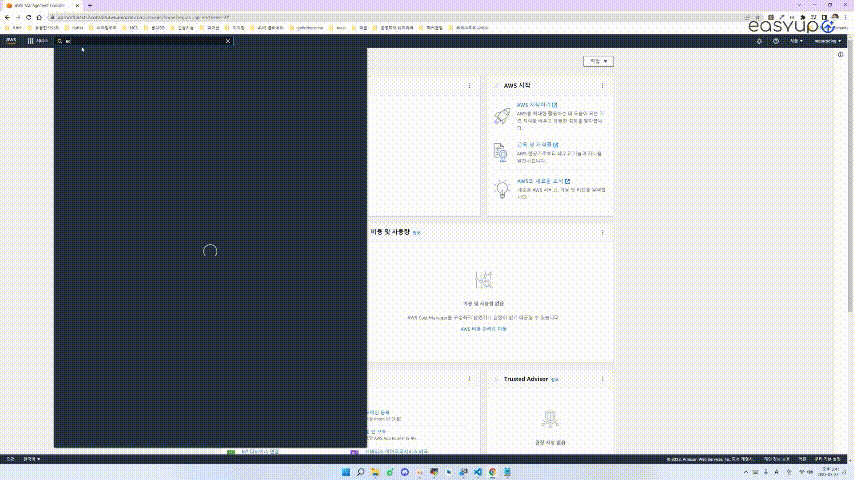Open the AWS 시작 widget options menu
Viewport: 854px width, 480px height.
click(x=602, y=86)
